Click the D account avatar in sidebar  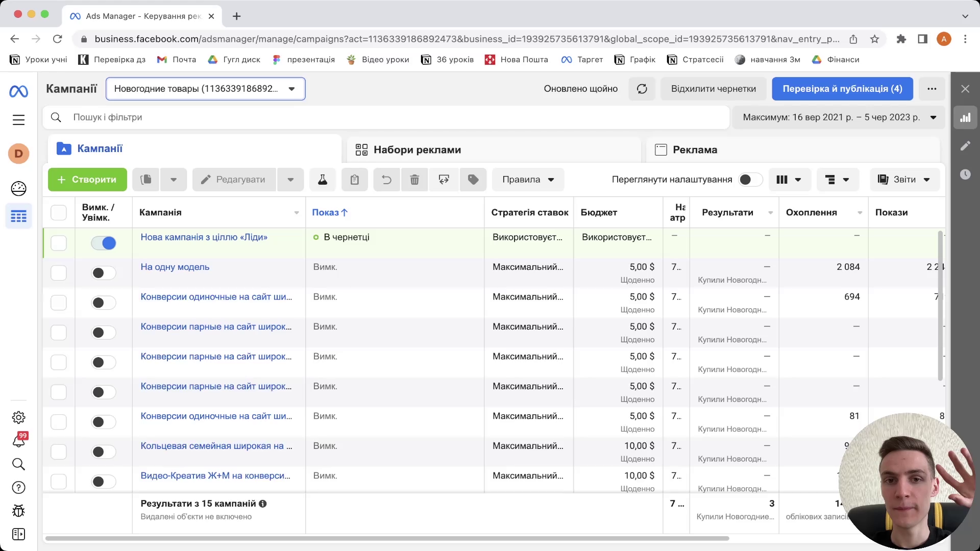pyautogui.click(x=18, y=154)
